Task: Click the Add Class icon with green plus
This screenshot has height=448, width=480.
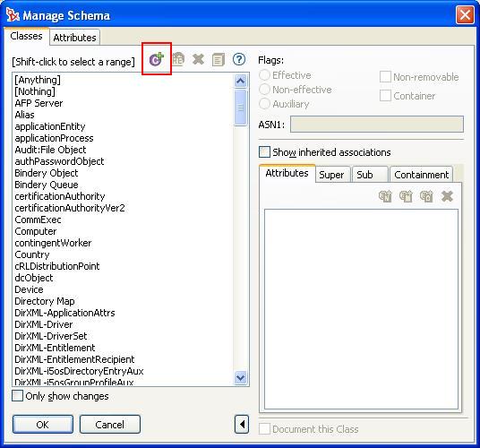Action: click(157, 59)
